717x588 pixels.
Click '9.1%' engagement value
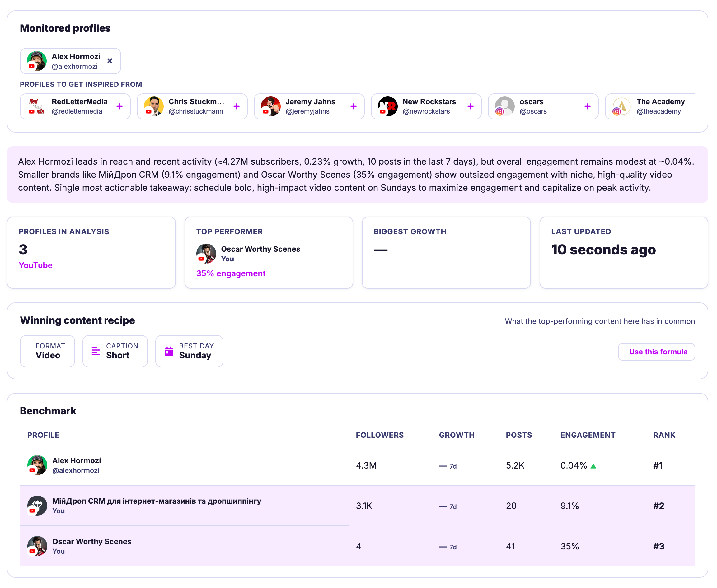[569, 506]
